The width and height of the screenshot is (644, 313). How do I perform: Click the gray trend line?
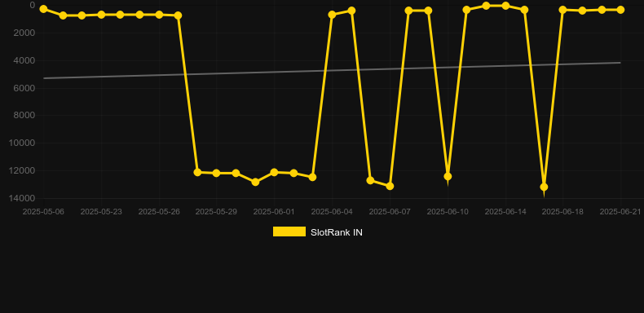click(x=332, y=70)
